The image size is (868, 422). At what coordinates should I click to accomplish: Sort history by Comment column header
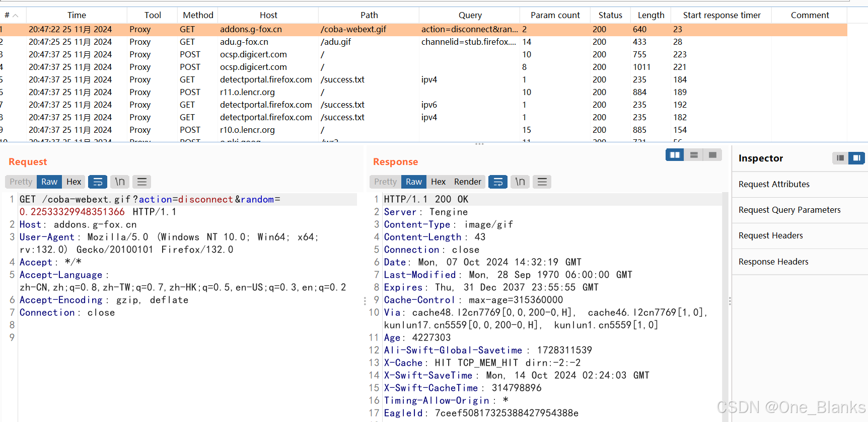810,15
